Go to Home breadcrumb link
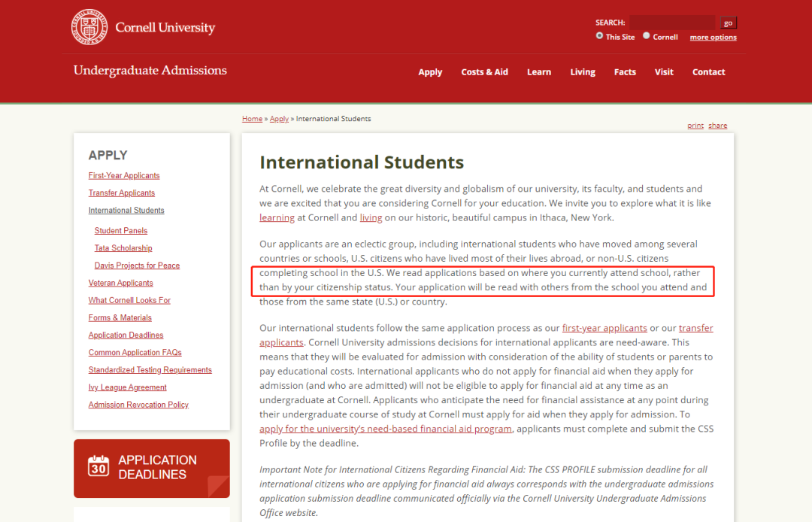Screen dimensions: 812x522 pos(252,119)
